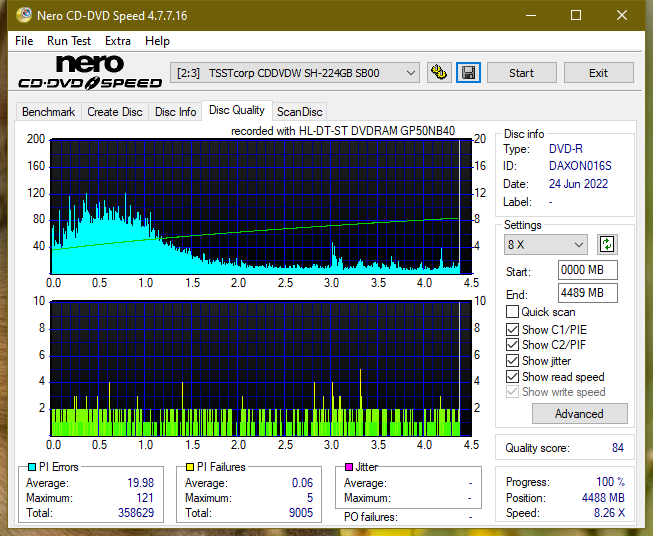Image resolution: width=653 pixels, height=536 pixels.
Task: Click the drive options toolbar icon
Action: coord(439,73)
